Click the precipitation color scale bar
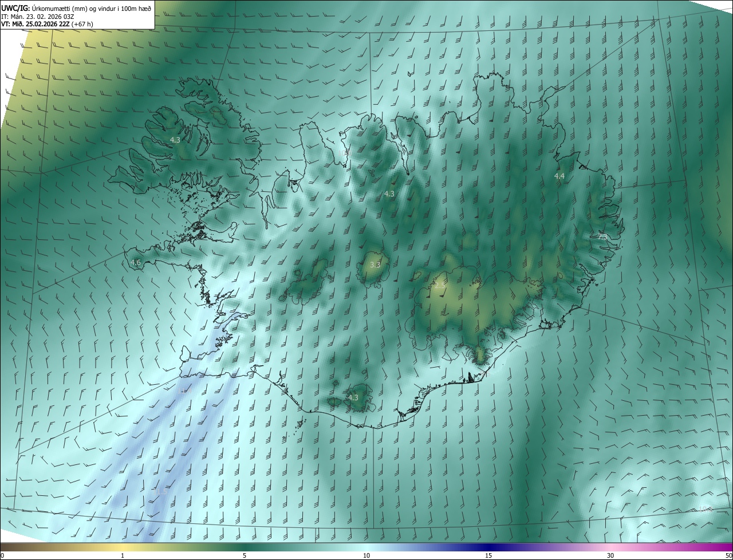Screen dimensions: 733x560 pyautogui.click(x=366, y=547)
